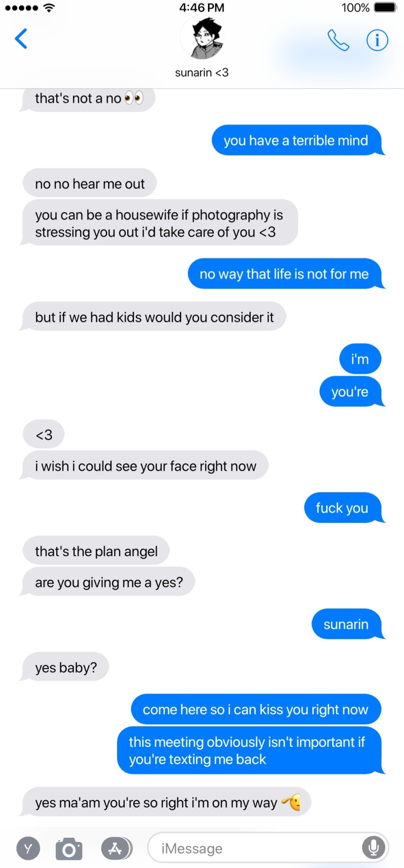Screen dimensions: 404x868
Task: Tap the blue "sunarin" sent message
Action: tap(347, 624)
